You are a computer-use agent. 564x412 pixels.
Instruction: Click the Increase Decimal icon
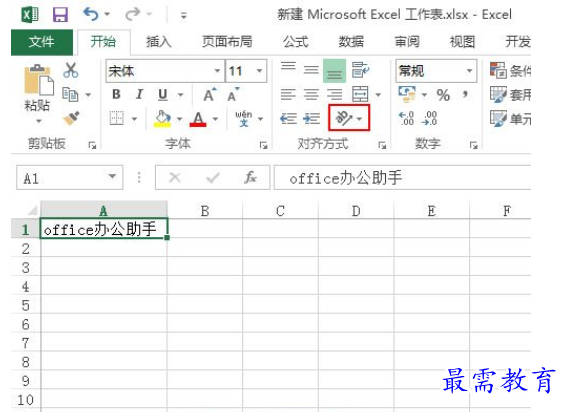[407, 118]
